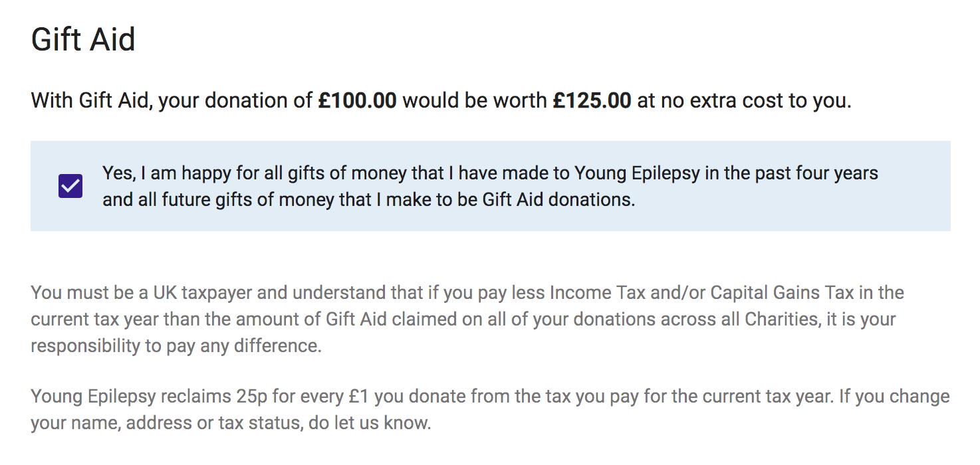
Task: Click the 'Gift Aid' page heading
Action: [82, 39]
